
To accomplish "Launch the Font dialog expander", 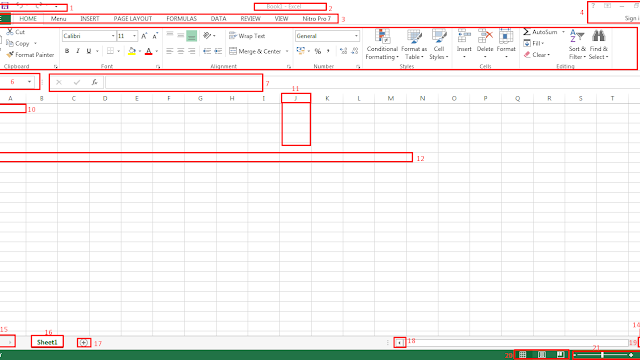I will coord(158,66).
